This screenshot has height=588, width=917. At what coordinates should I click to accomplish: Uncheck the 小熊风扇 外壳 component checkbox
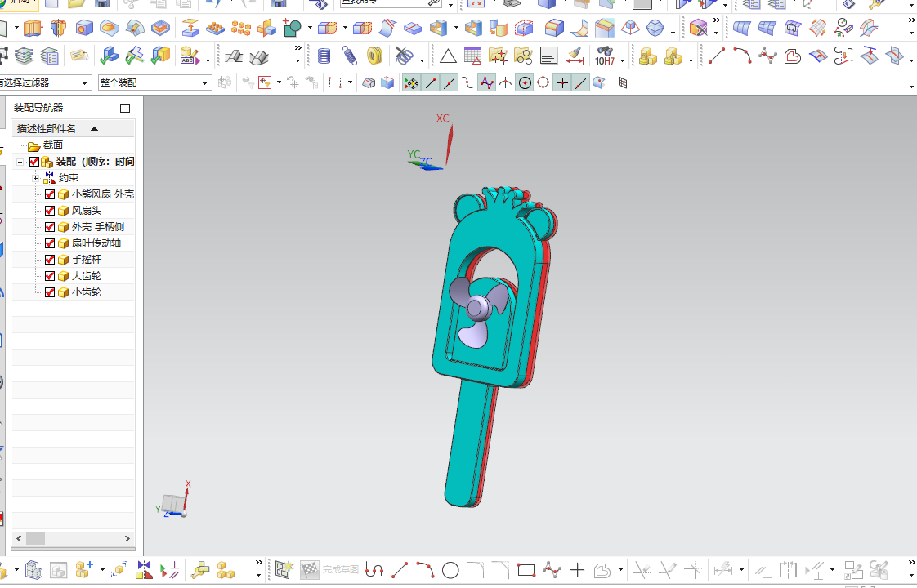click(50, 194)
